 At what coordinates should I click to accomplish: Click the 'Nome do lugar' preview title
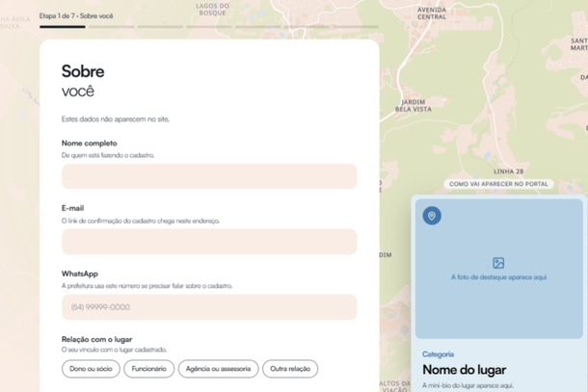click(465, 370)
